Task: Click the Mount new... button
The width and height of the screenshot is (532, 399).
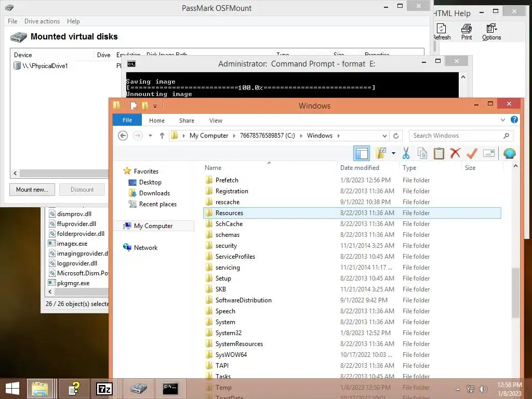Action: [32, 190]
